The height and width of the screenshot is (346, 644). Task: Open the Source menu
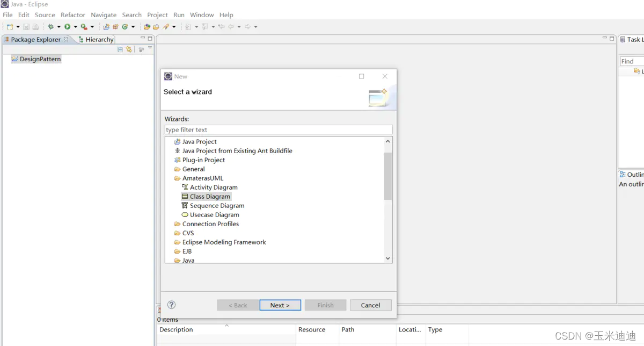point(45,15)
